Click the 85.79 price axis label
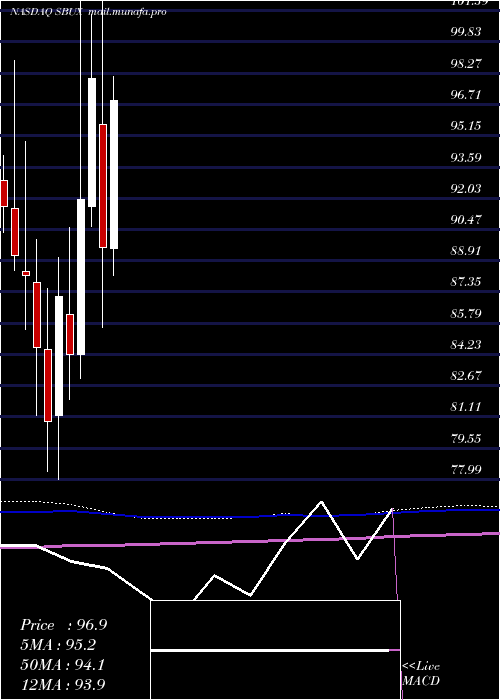Screen dimensions: 500x700 (466, 313)
